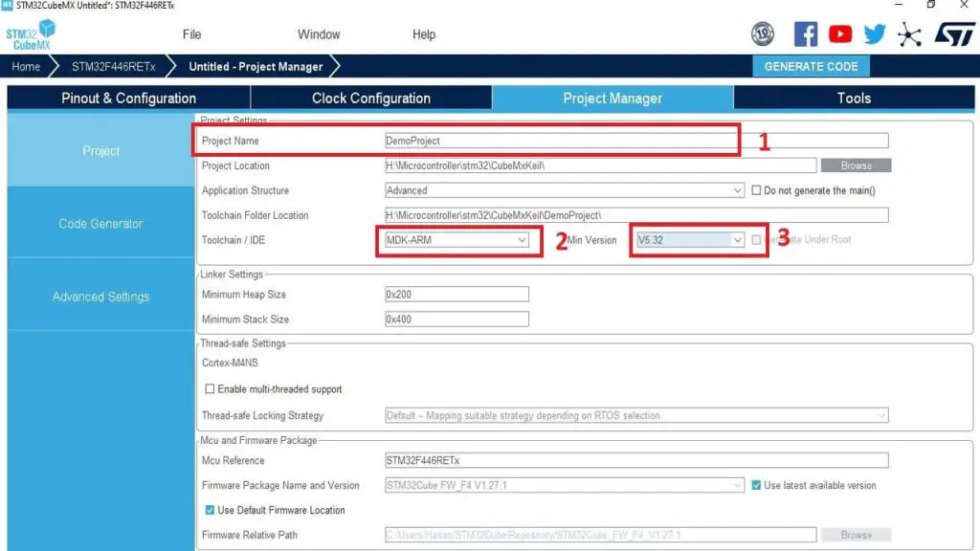Open the Application Structure dropdown

click(x=565, y=190)
